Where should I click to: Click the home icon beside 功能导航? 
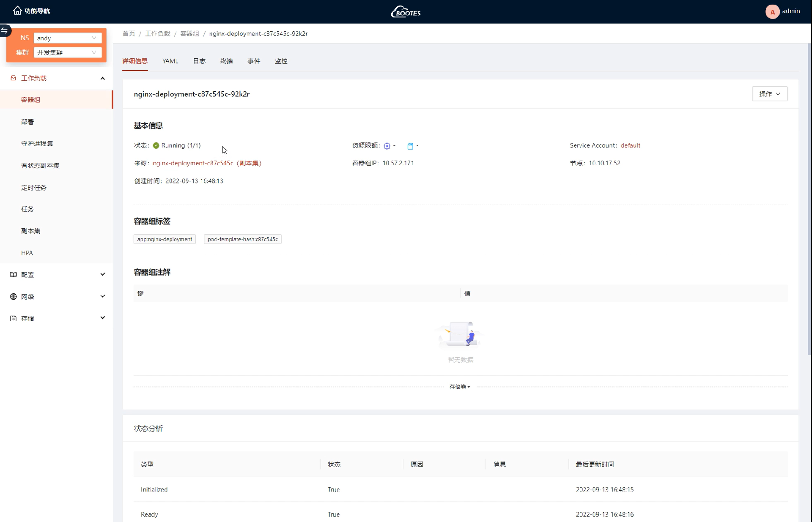(x=17, y=11)
